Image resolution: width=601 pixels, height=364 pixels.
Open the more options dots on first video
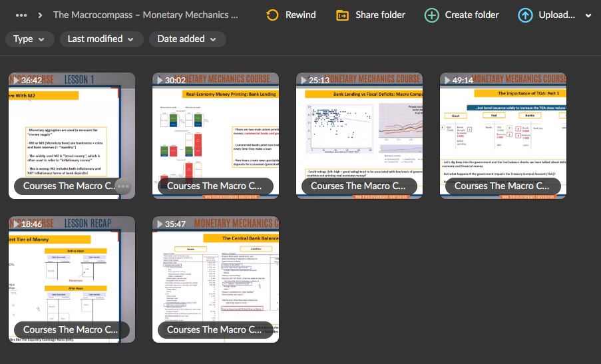(x=122, y=186)
